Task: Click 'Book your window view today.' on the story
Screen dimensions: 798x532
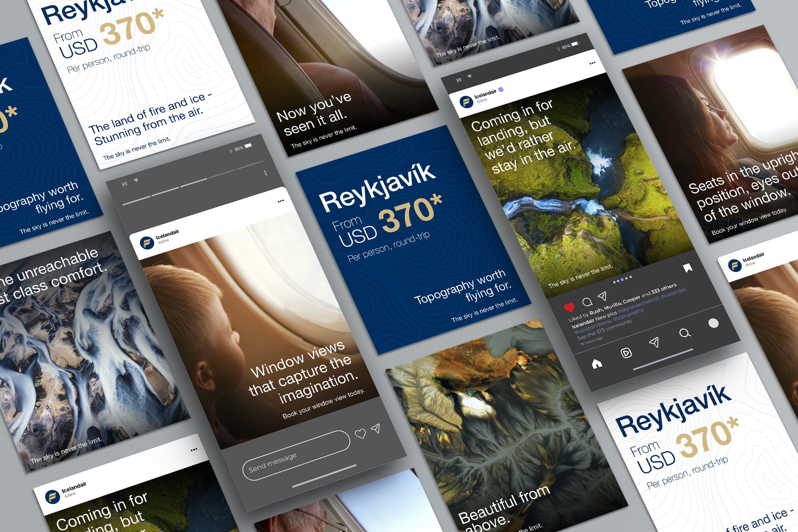Action: [324, 404]
